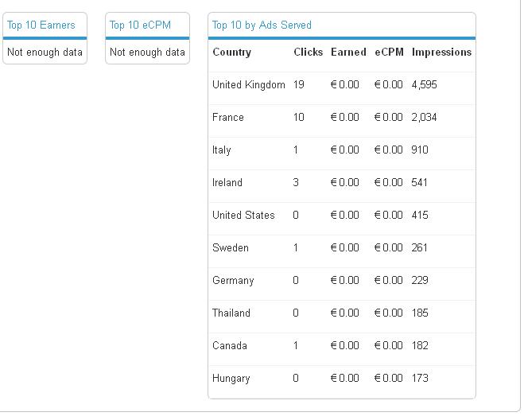The image size is (524, 420).
Task: Open the Top 10 Earners panel title
Action: point(41,25)
